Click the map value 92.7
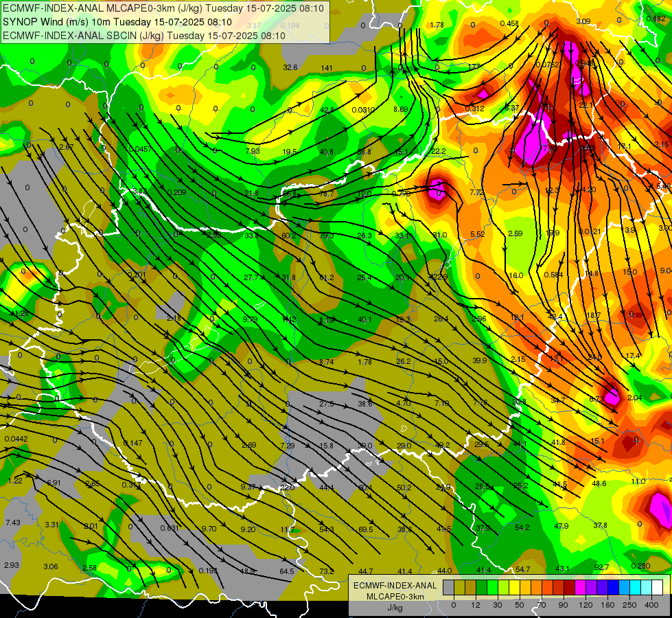672x618 pixels. 601,567
